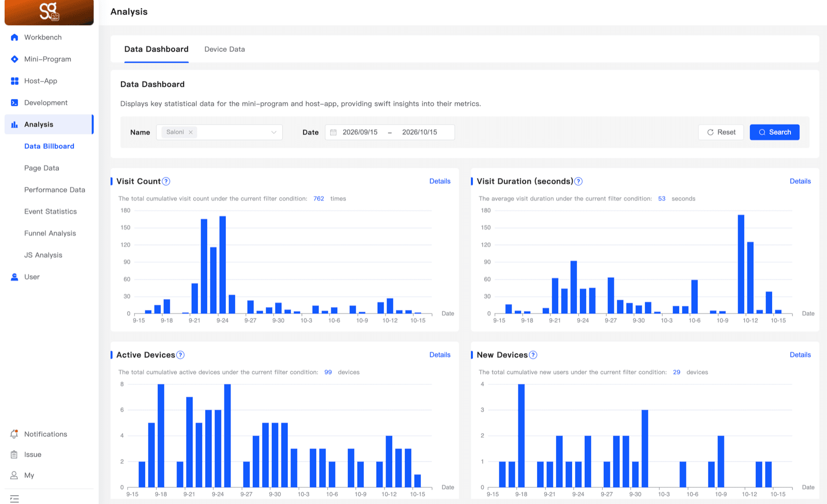Select Data Billboard submenu
827x504 pixels.
click(x=49, y=146)
